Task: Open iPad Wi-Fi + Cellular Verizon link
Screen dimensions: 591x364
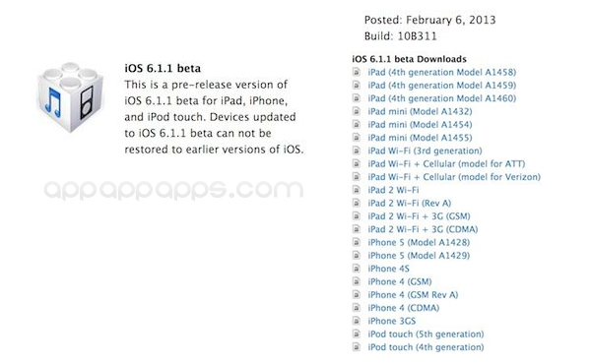Action: [x=454, y=177]
